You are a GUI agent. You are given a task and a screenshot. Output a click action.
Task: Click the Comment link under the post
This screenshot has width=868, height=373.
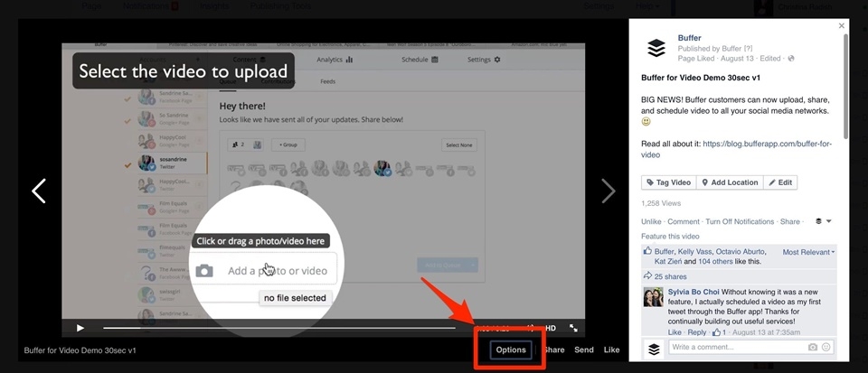click(684, 221)
